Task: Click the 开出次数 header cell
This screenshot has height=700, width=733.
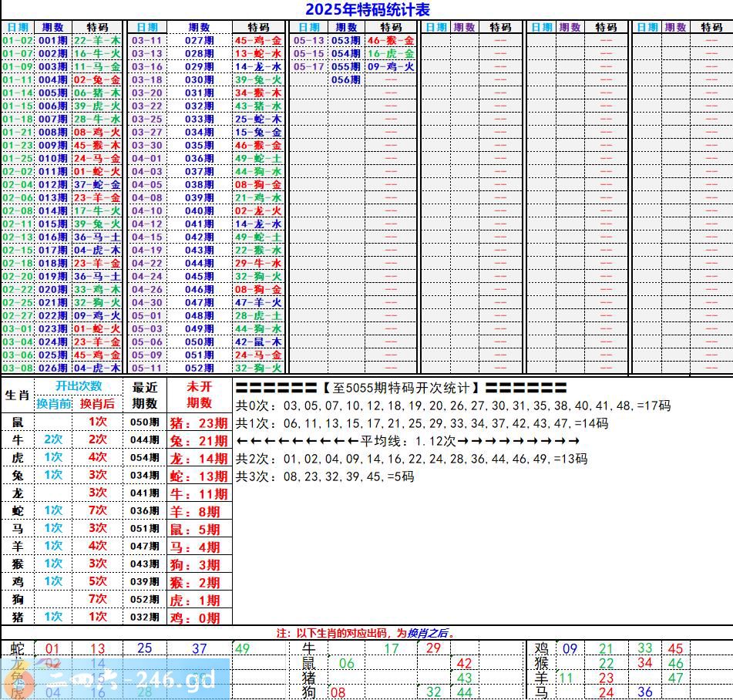Action: tap(78, 386)
